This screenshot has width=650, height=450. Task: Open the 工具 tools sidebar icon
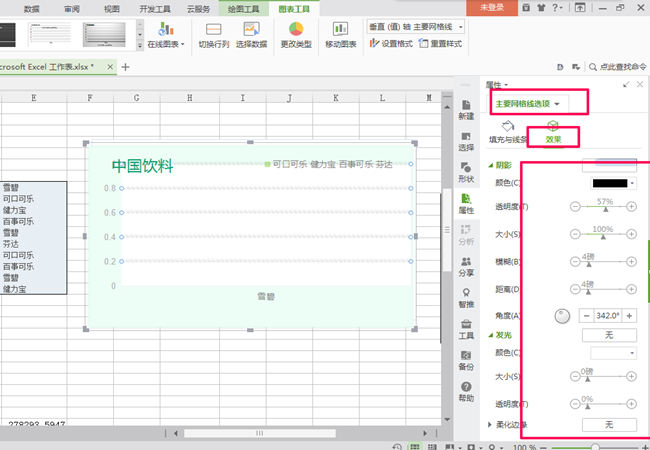(466, 329)
